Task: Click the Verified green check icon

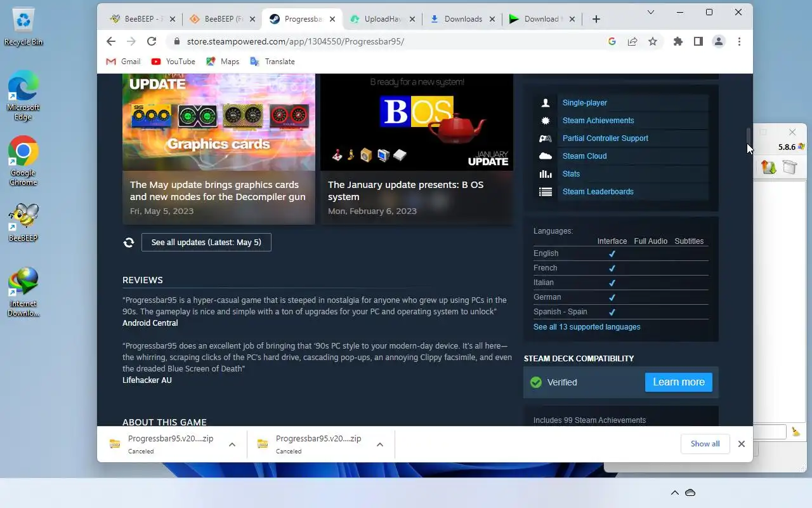Action: (x=536, y=382)
